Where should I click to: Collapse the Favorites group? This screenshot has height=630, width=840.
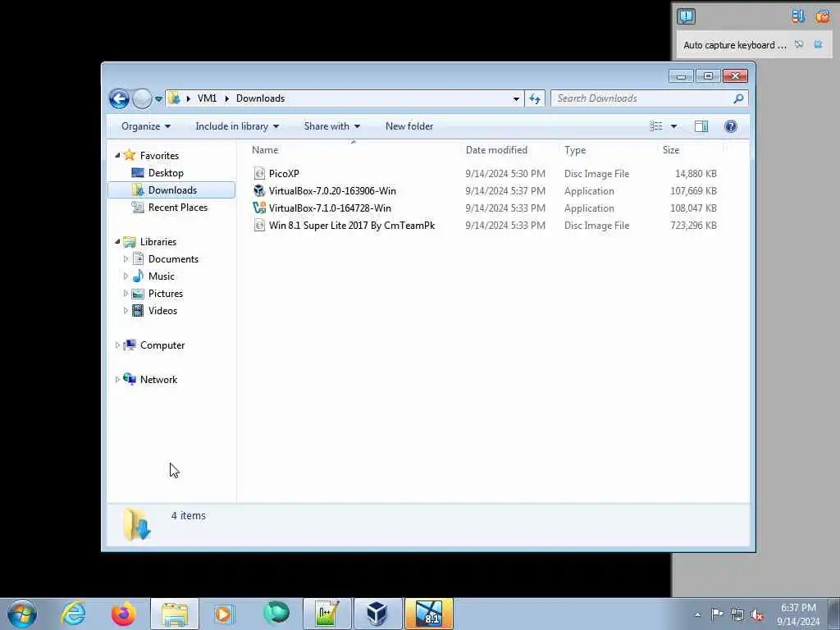point(117,155)
